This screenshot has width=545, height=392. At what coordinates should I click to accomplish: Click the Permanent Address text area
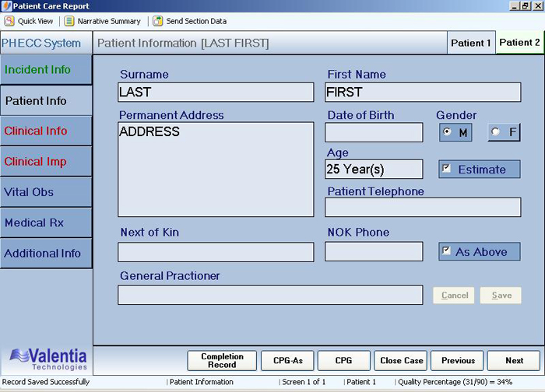pos(216,170)
